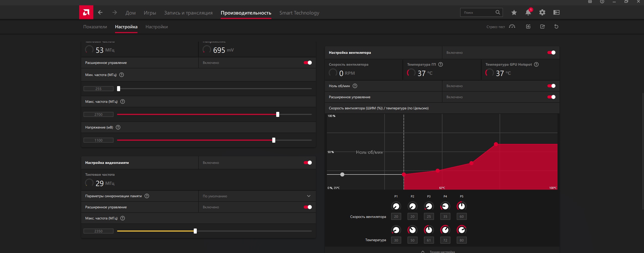The height and width of the screenshot is (253, 644).
Task: Click P4 fan speed field 35
Action: click(x=445, y=216)
